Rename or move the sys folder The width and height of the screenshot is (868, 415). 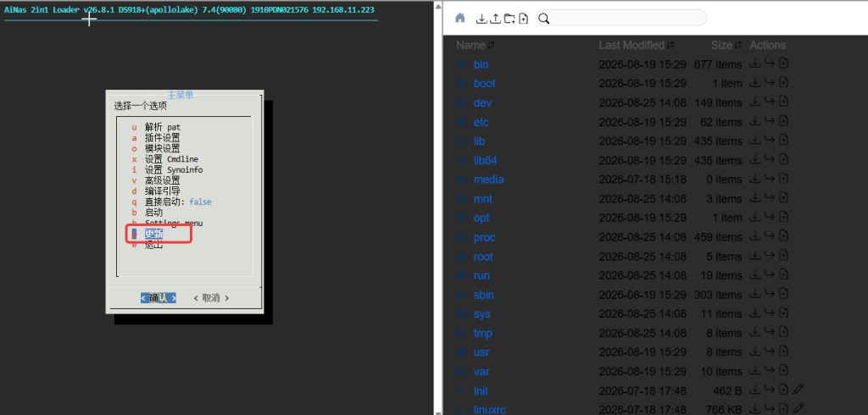click(x=770, y=313)
